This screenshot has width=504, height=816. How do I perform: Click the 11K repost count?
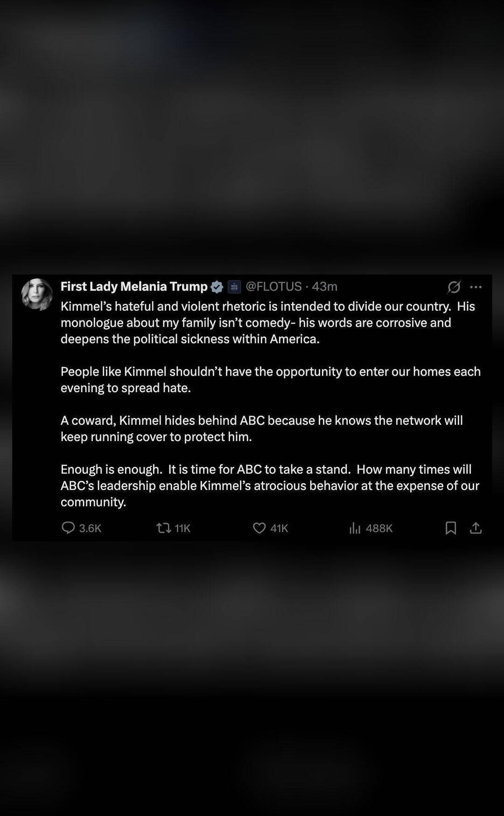point(182,528)
